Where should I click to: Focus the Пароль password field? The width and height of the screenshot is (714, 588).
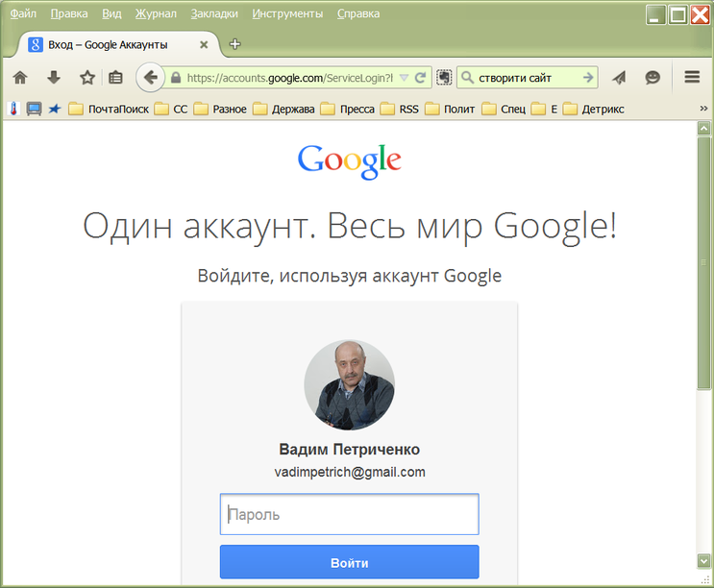click(x=349, y=514)
